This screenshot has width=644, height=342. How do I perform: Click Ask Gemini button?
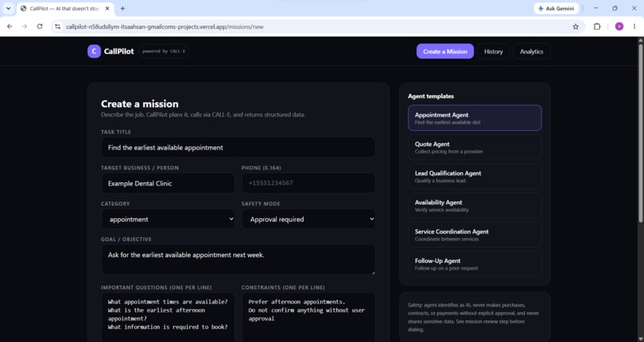(556, 8)
